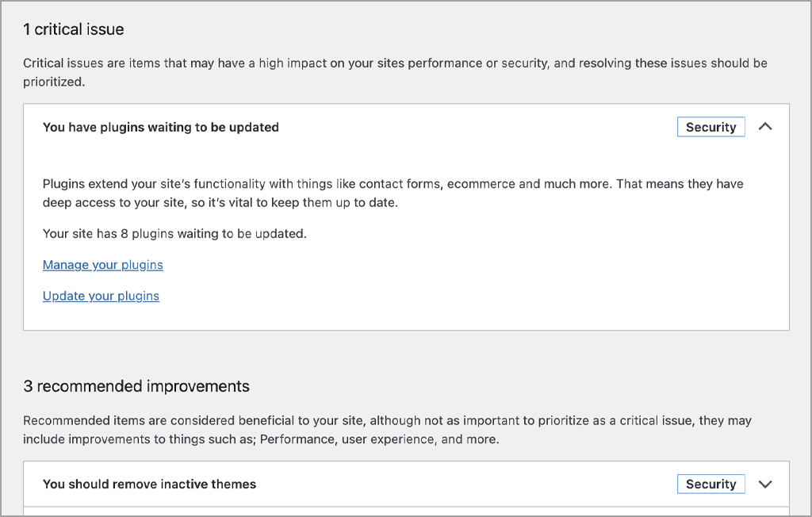Select the '1 critical issue' heading
Viewport: 812px width, 517px height.
pyautogui.click(x=73, y=29)
